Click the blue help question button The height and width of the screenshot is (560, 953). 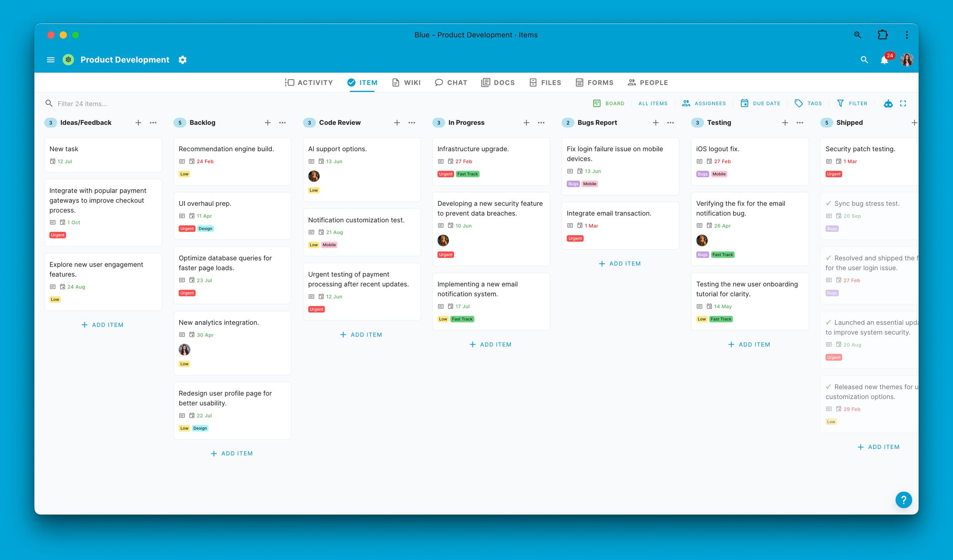click(x=903, y=500)
